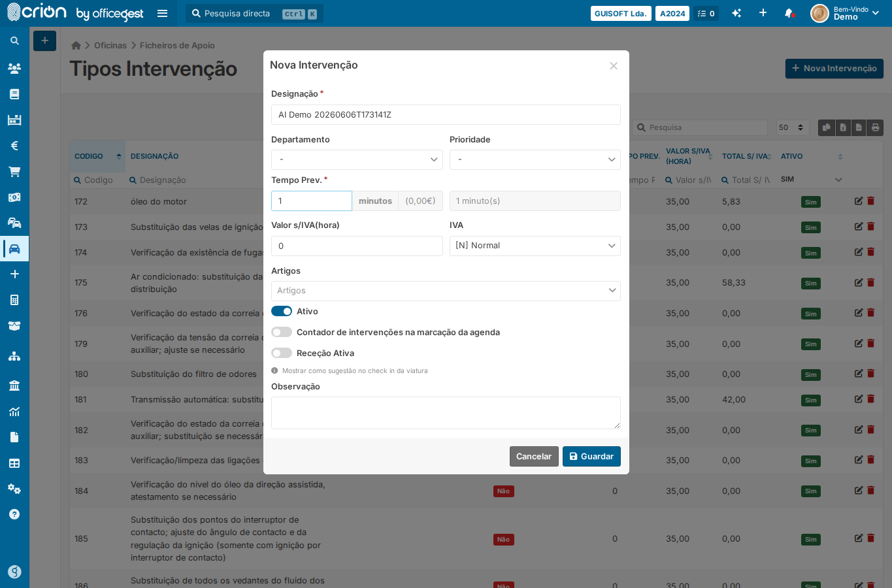Viewport: 892px width, 588px height.
Task: Open the euro financial sidebar icon
Action: click(14, 146)
